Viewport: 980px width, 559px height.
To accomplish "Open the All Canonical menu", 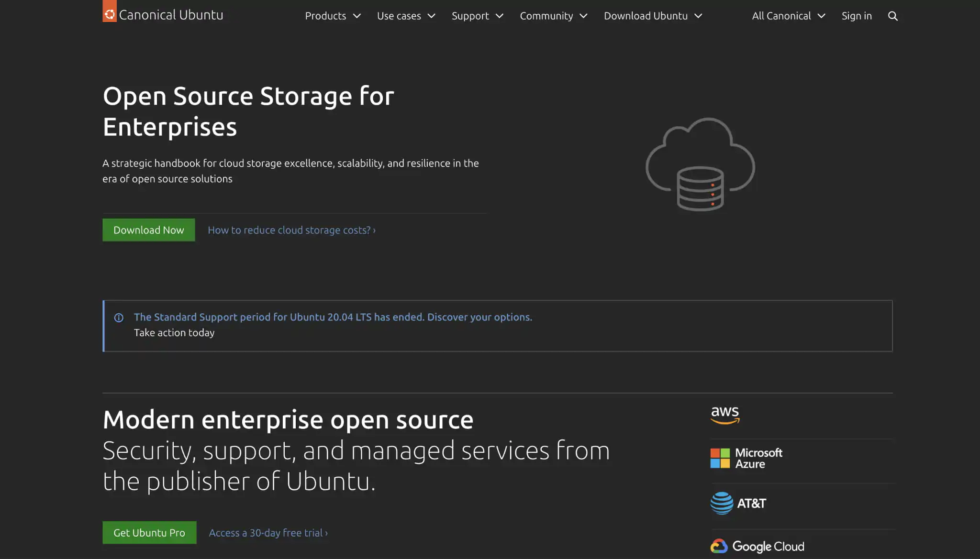I will (789, 16).
